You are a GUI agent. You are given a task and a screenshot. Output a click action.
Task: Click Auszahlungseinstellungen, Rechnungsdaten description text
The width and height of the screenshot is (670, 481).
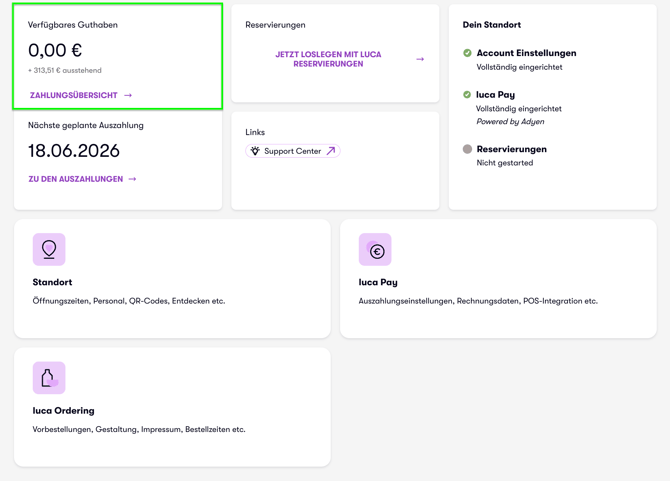coord(478,301)
